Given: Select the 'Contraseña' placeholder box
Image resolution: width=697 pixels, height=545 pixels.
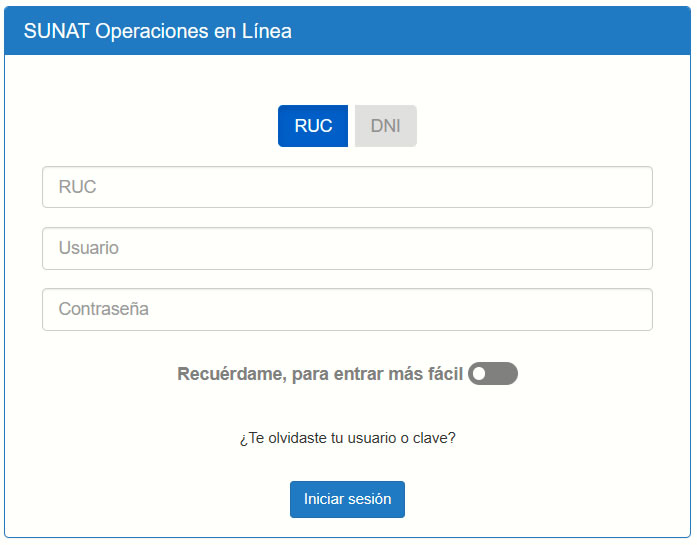Looking at the screenshot, I should tap(347, 310).
